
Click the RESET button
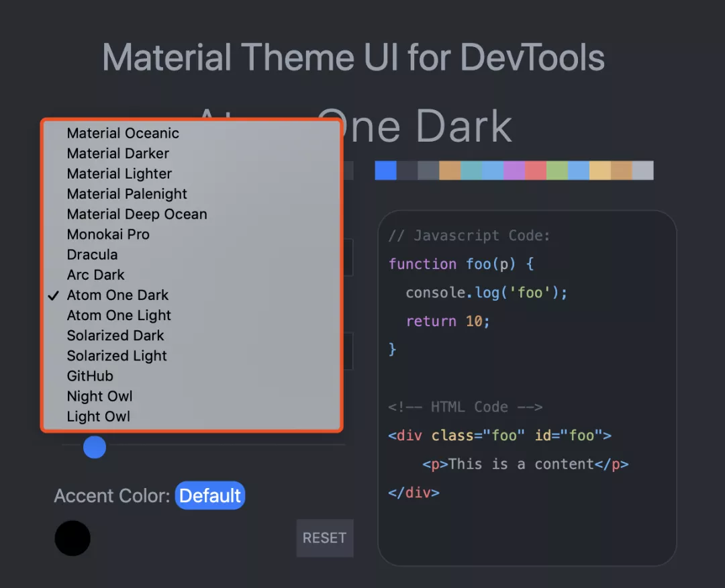pyautogui.click(x=325, y=538)
